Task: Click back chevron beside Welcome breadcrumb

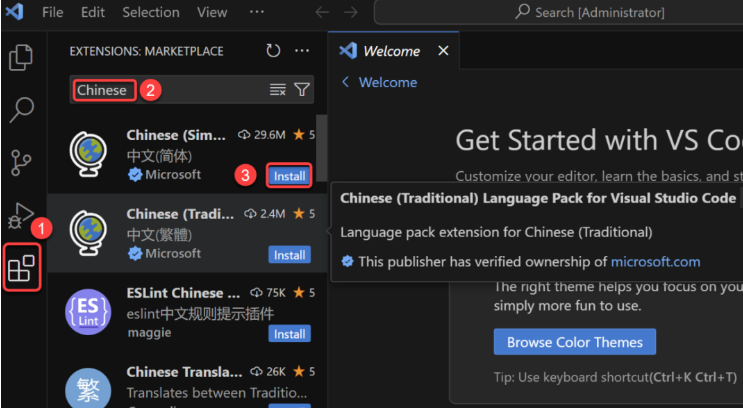Action: click(x=345, y=82)
